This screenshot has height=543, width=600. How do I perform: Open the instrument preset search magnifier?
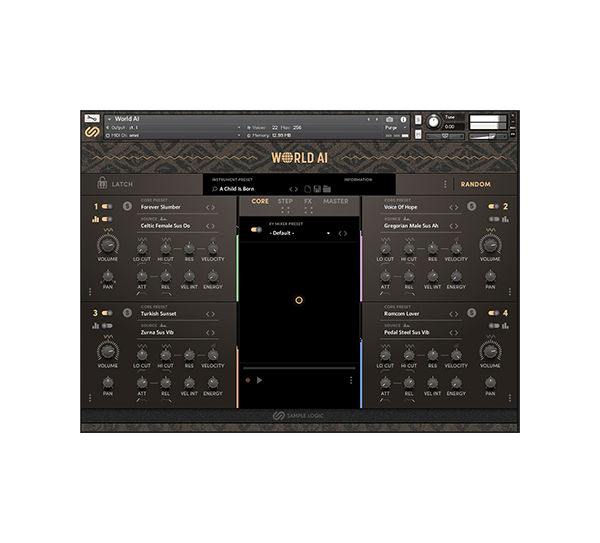(215, 189)
